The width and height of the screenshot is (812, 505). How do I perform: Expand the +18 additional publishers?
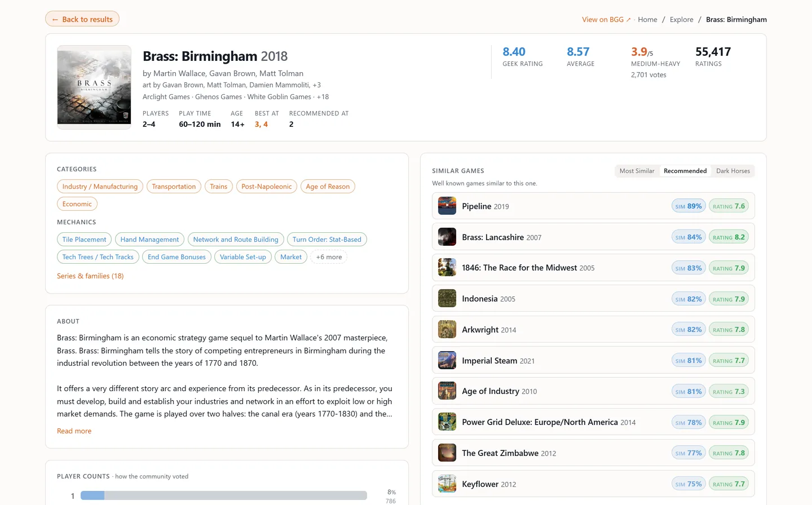pyautogui.click(x=323, y=97)
